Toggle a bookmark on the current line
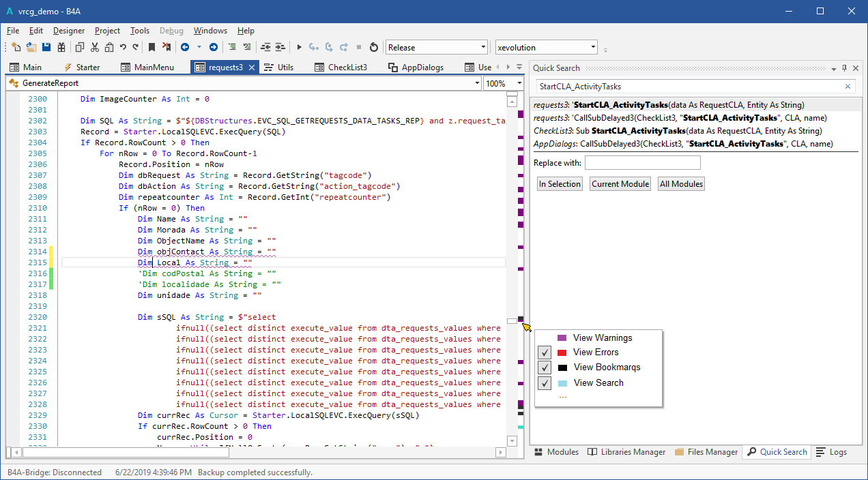 coord(151,46)
